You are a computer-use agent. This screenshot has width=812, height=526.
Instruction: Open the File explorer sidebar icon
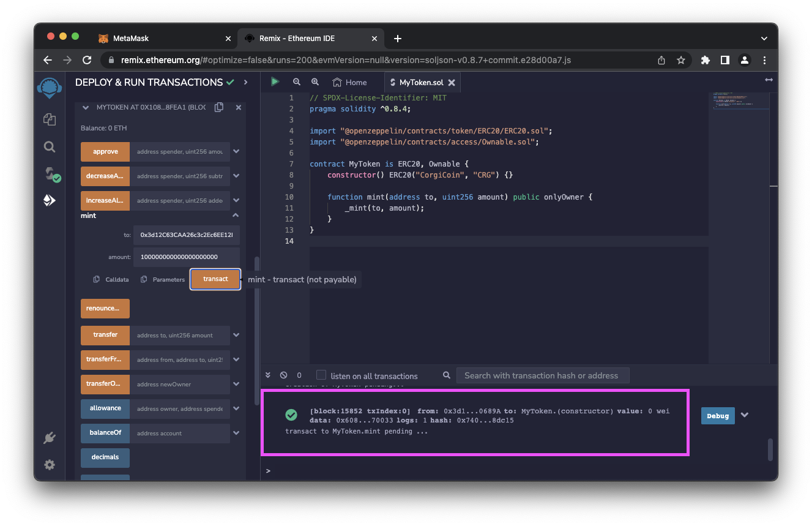[50, 119]
